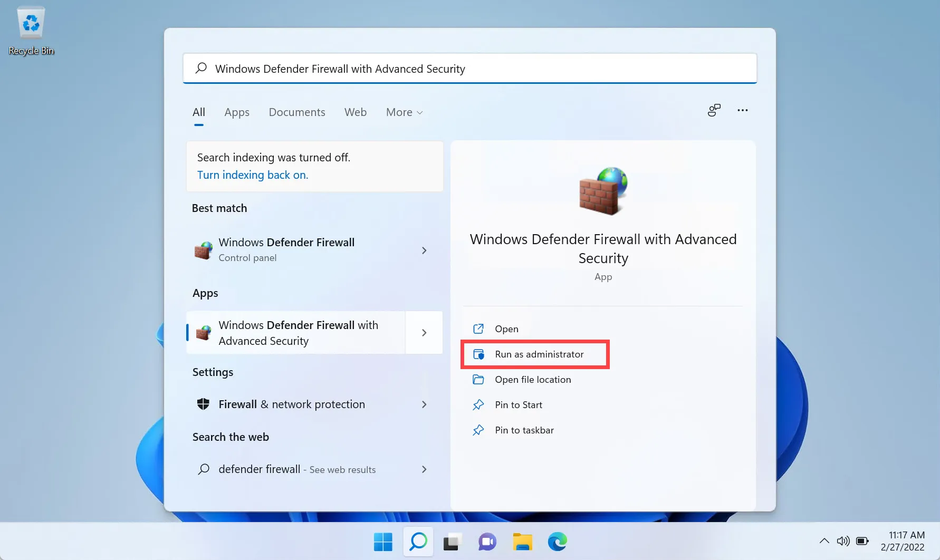Click the Settings section heading
940x560 pixels.
coord(213,372)
